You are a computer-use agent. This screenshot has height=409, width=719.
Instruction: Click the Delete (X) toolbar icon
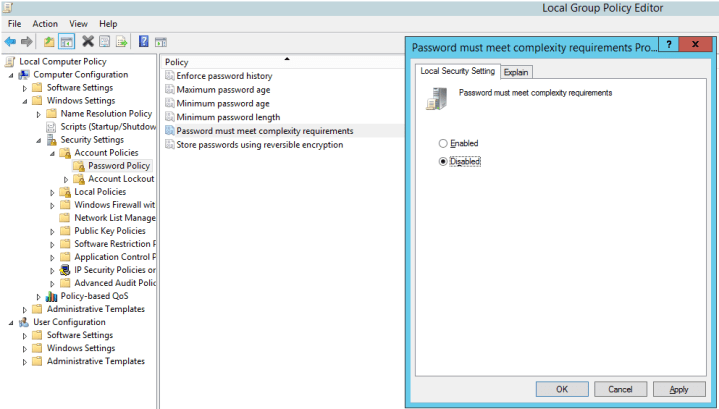pyautogui.click(x=88, y=42)
